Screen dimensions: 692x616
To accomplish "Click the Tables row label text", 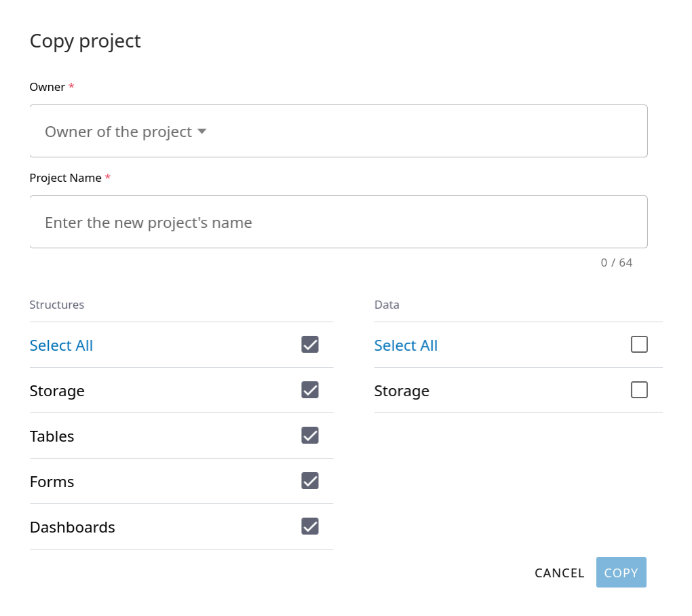I will pyautogui.click(x=52, y=436).
